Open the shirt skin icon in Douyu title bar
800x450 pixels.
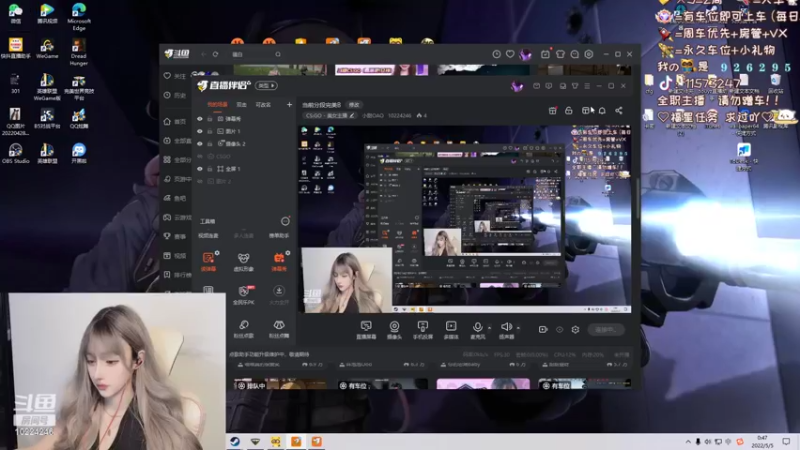click(560, 54)
